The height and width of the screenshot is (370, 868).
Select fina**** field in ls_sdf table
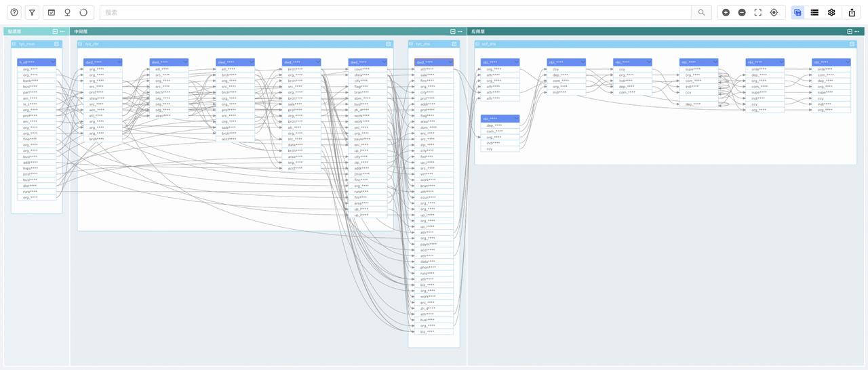(37, 139)
